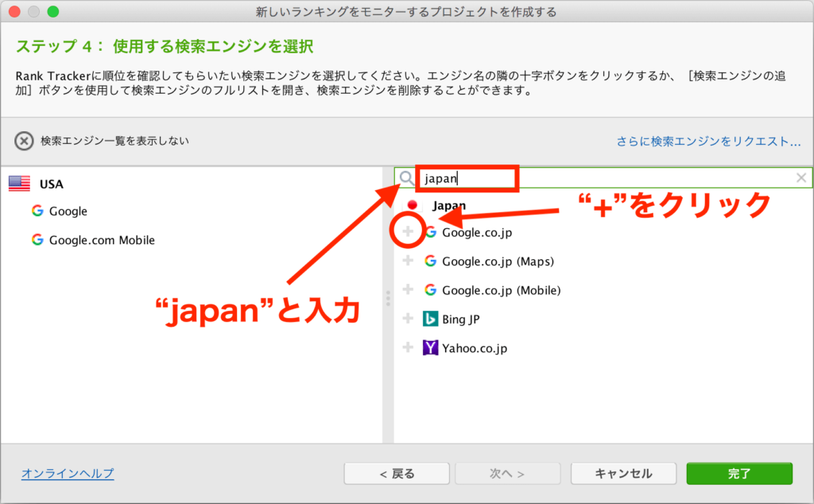Click the 検索エンジン一覧を表示しない label
814x504 pixels.
114,141
